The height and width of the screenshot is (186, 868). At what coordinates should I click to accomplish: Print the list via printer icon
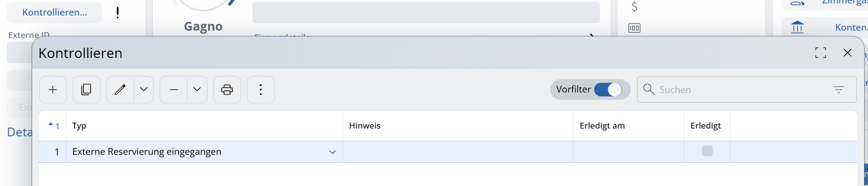point(227,90)
